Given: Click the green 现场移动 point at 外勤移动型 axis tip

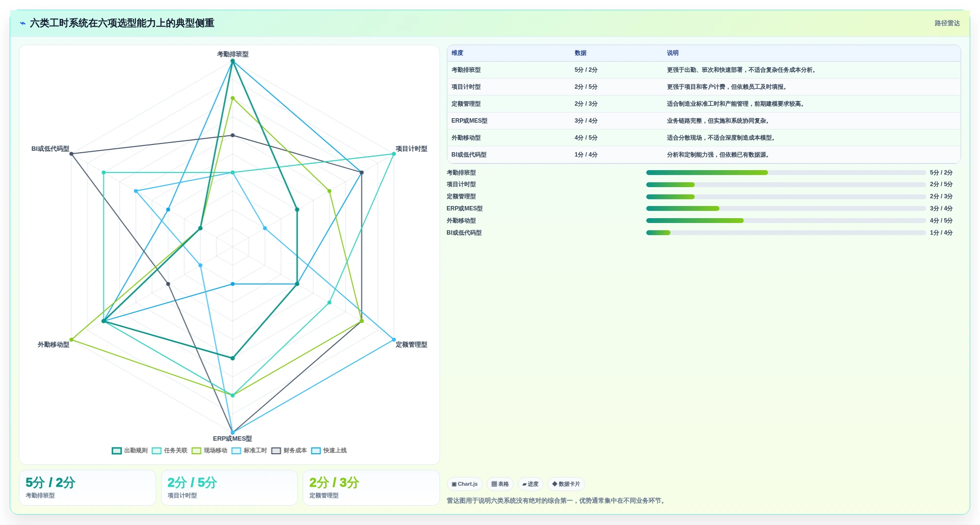Looking at the screenshot, I should (x=71, y=340).
